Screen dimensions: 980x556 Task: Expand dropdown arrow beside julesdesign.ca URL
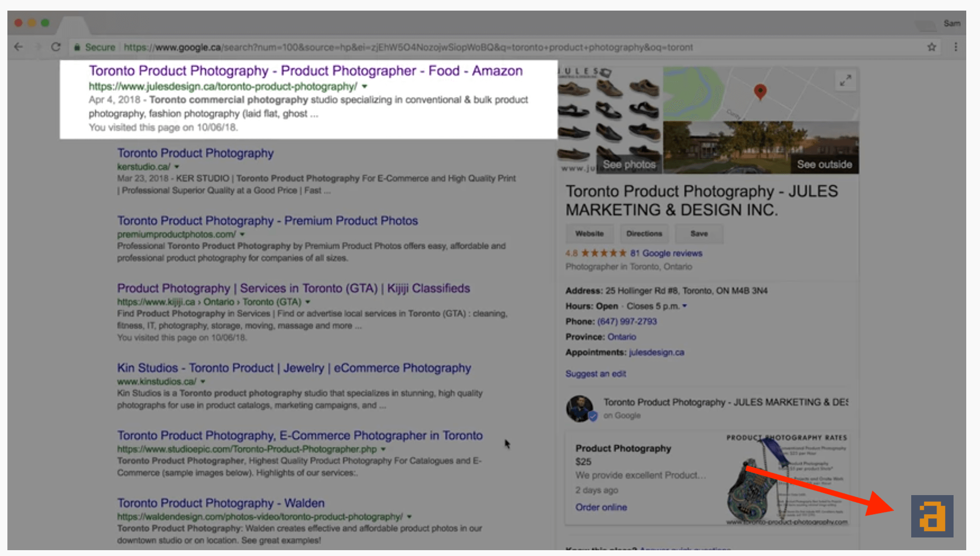tap(365, 86)
